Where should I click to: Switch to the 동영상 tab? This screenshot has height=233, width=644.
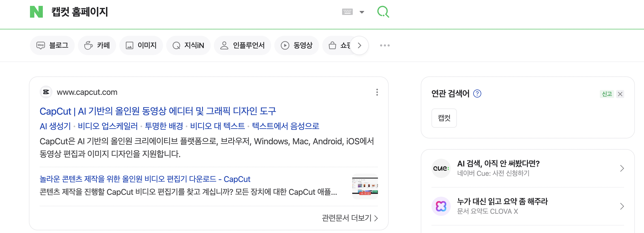coord(297,45)
